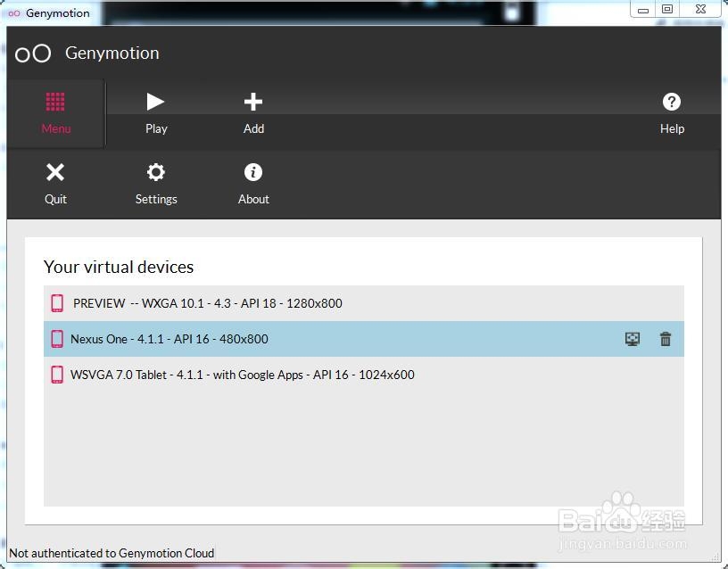The height and width of the screenshot is (569, 728).
Task: Delete the Nexus One device with trash icon
Action: [666, 339]
